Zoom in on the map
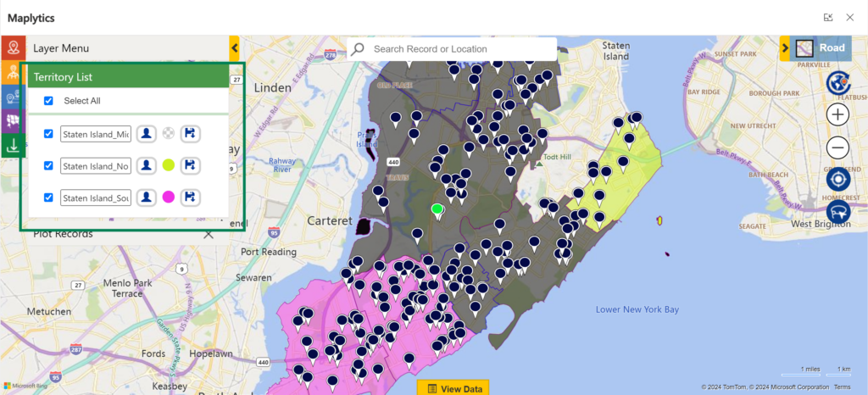 point(837,114)
